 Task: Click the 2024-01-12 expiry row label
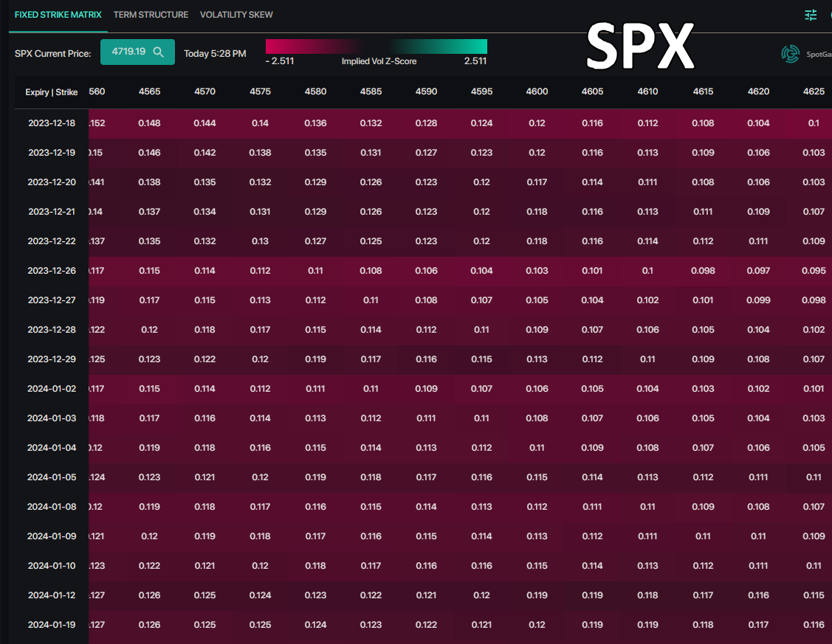pos(52,595)
